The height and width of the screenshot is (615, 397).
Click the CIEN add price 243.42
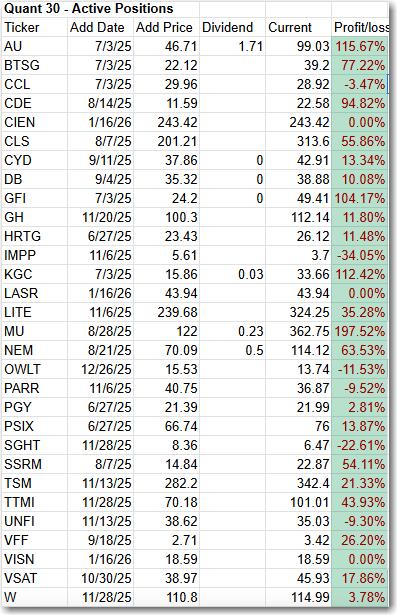coord(166,122)
